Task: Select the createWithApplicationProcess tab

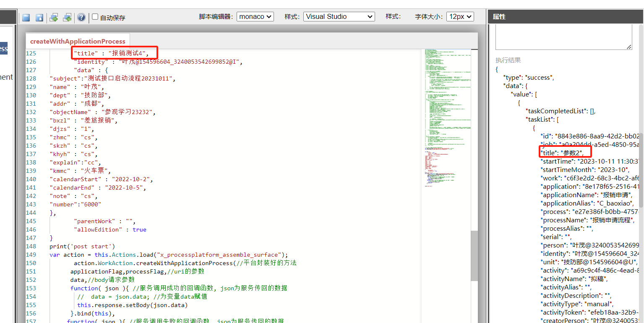Action: 78,41
